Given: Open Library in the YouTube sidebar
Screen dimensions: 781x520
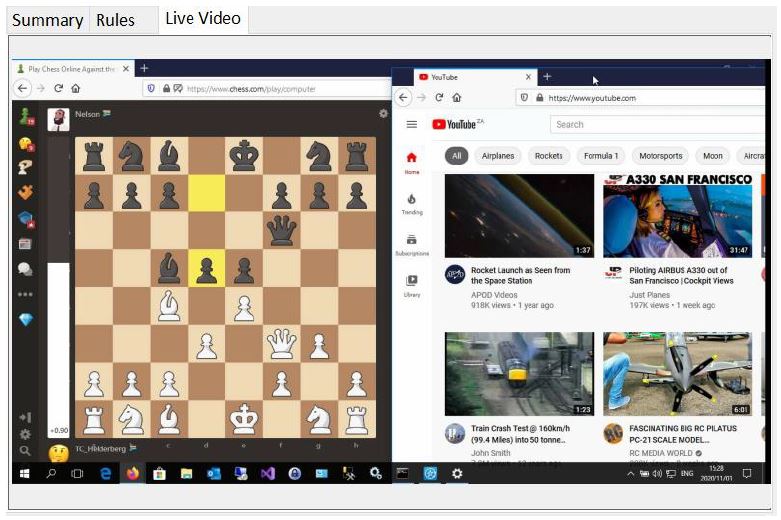Looking at the screenshot, I should click(411, 285).
